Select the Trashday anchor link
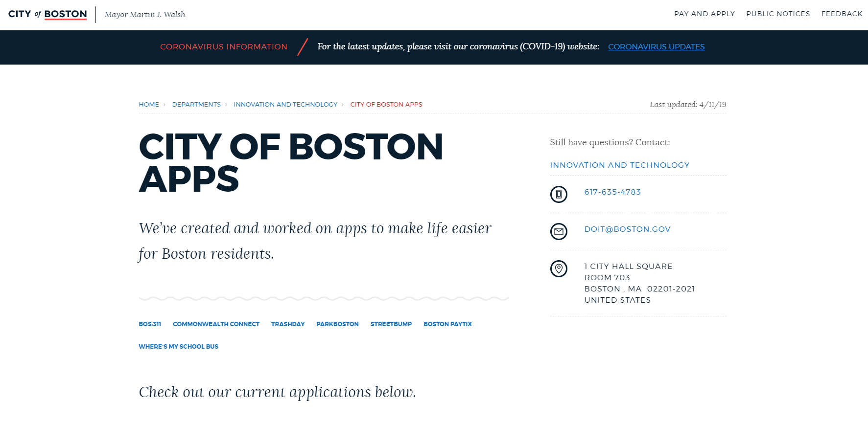 (288, 324)
